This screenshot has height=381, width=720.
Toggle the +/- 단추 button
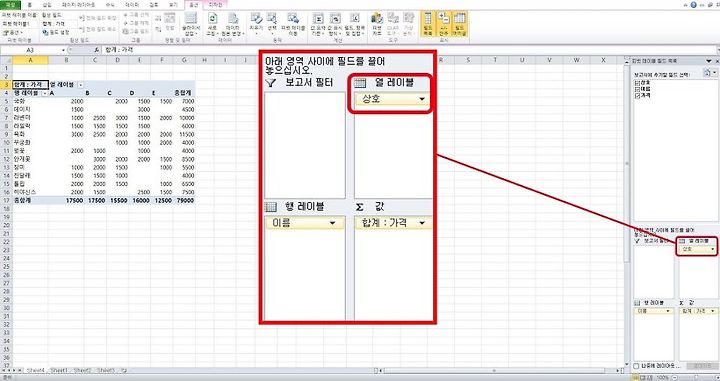pos(443,24)
